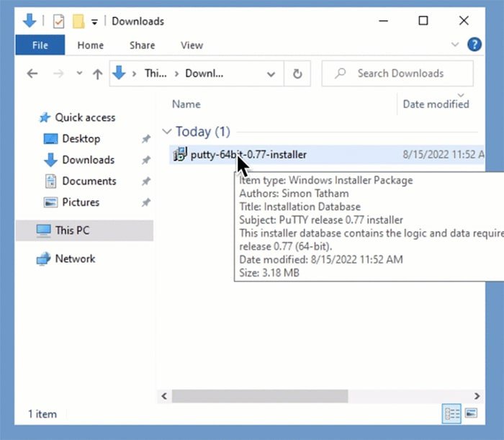The width and height of the screenshot is (504, 440).
Task: Collapse the Today group
Action: point(167,132)
